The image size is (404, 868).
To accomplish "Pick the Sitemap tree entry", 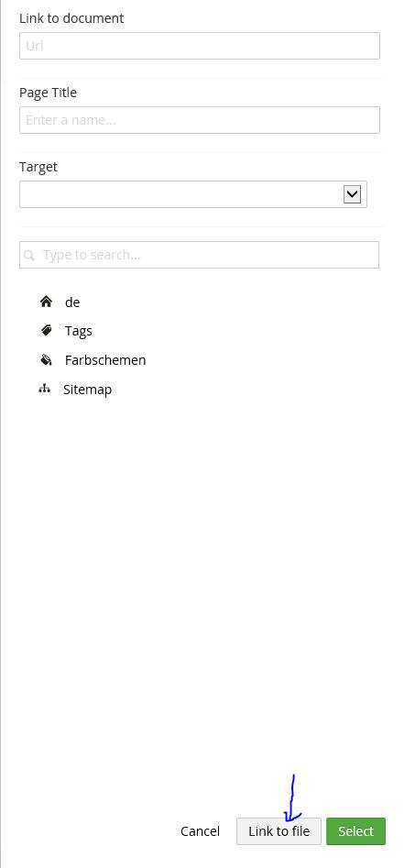I will pyautogui.click(x=87, y=390).
